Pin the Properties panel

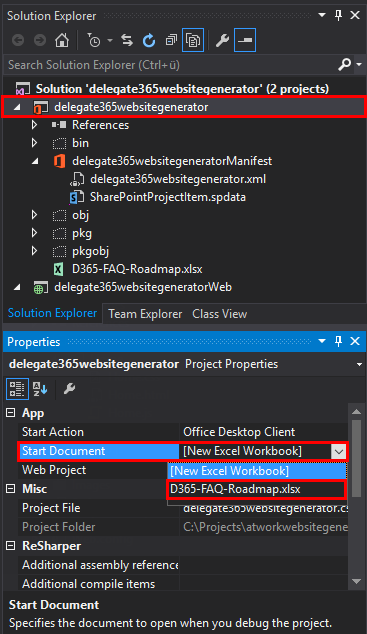pos(339,341)
